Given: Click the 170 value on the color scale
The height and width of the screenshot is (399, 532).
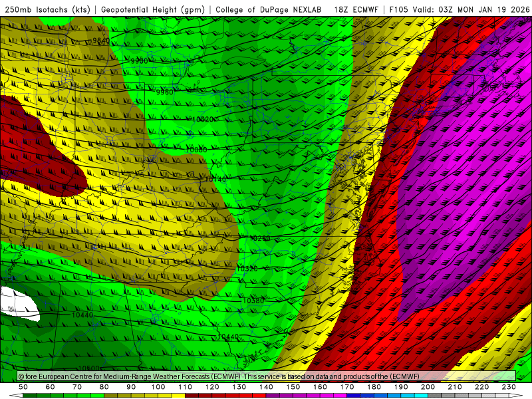Looking at the screenshot, I should click(347, 387).
